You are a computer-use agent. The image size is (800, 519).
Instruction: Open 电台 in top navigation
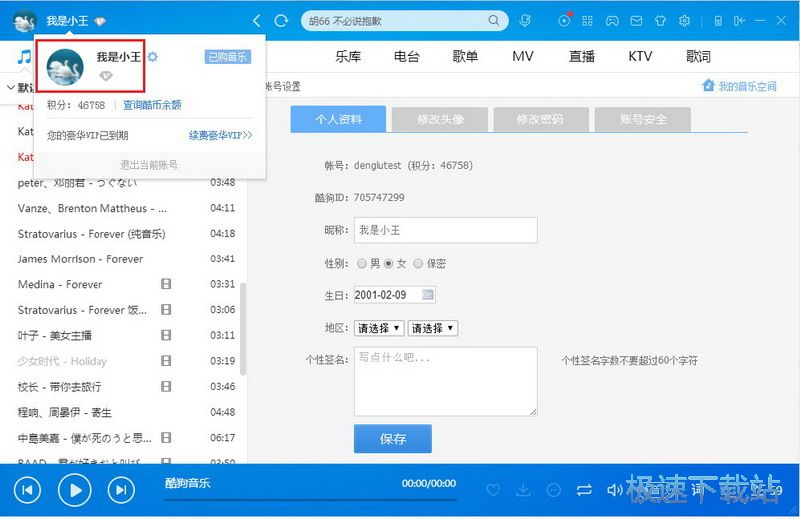(x=407, y=56)
